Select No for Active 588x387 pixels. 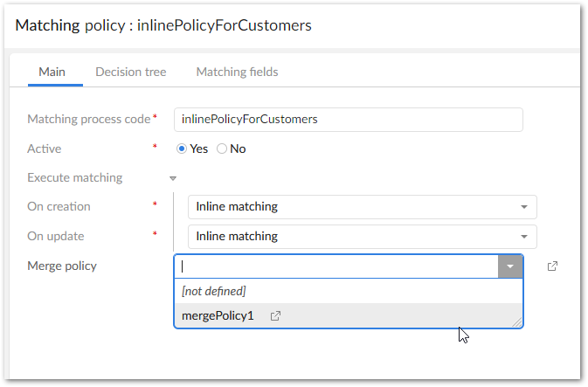point(222,149)
